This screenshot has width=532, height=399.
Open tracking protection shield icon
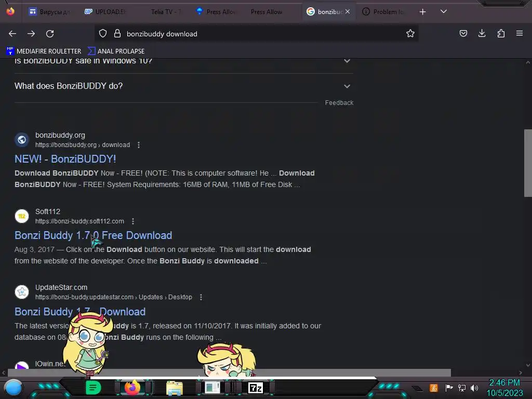pyautogui.click(x=103, y=34)
